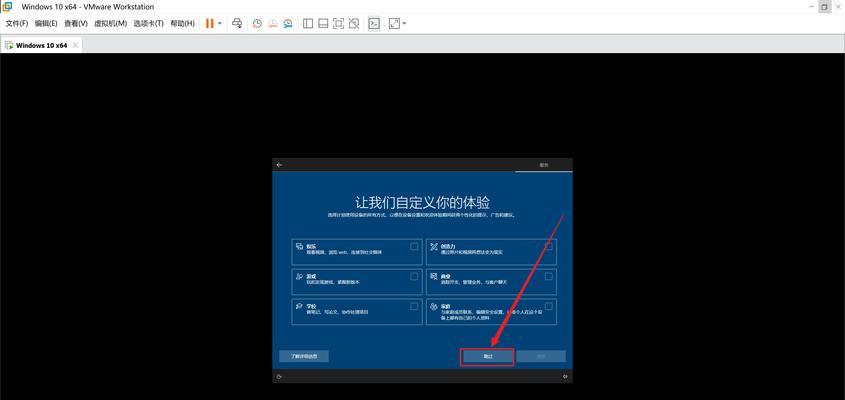The width and height of the screenshot is (845, 400).
Task: Open the 选项卡(T) menu
Action: [x=148, y=24]
